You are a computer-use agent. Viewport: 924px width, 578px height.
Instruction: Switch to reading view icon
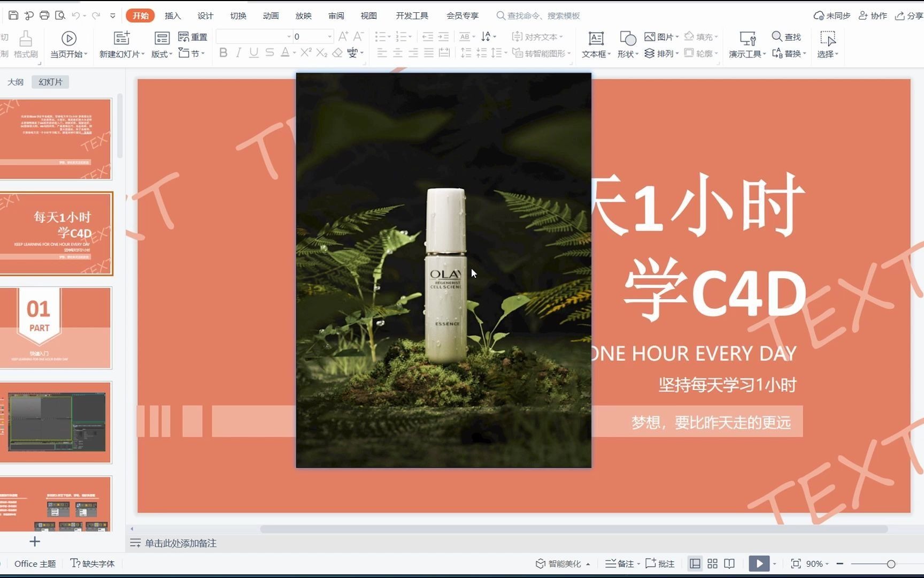[729, 564]
